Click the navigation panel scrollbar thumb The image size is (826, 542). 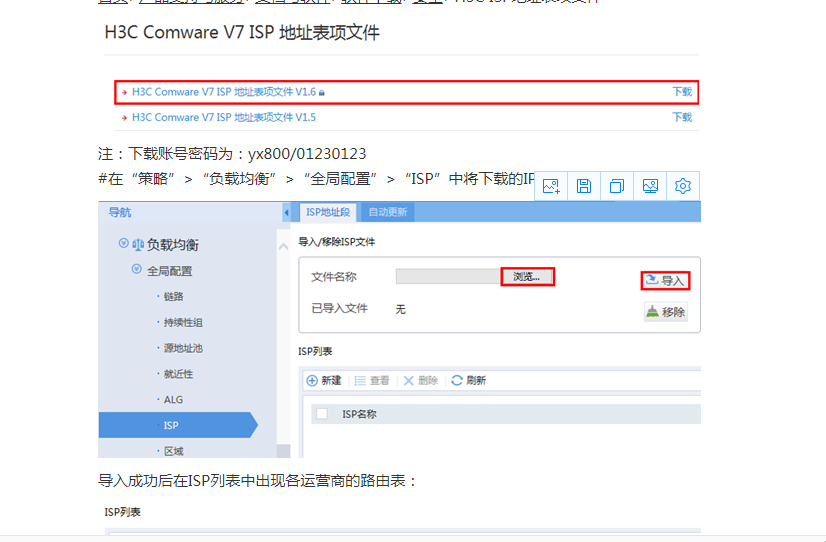(283, 451)
